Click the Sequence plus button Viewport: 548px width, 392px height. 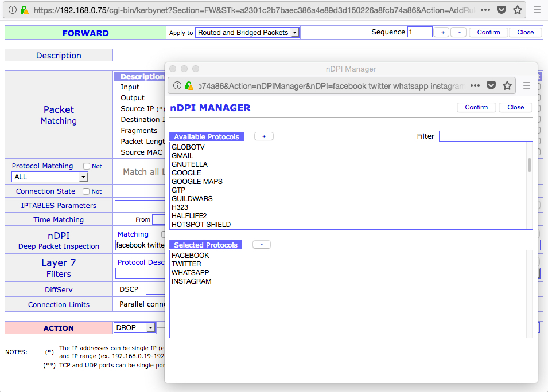tap(442, 32)
